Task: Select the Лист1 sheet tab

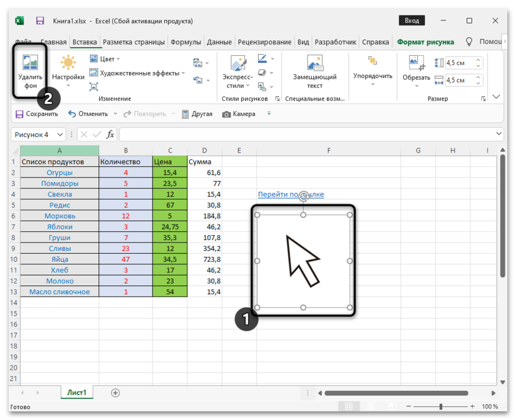Action: pyautogui.click(x=77, y=392)
